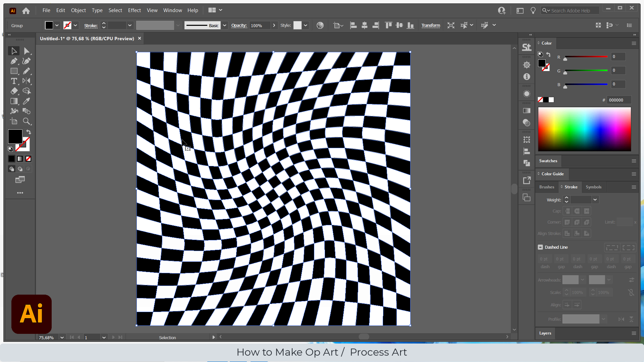Image resolution: width=644 pixels, height=362 pixels.
Task: Toggle Change Screen Mode button
Action: [20, 180]
